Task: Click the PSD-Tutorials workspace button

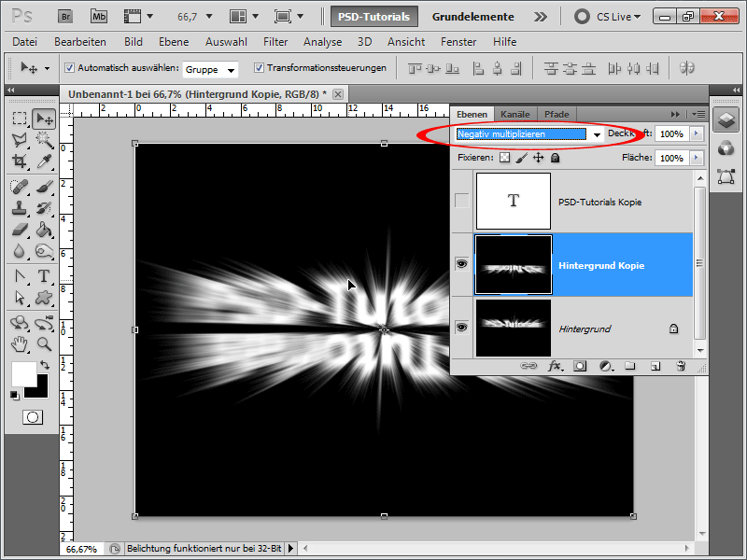Action: 374,16
